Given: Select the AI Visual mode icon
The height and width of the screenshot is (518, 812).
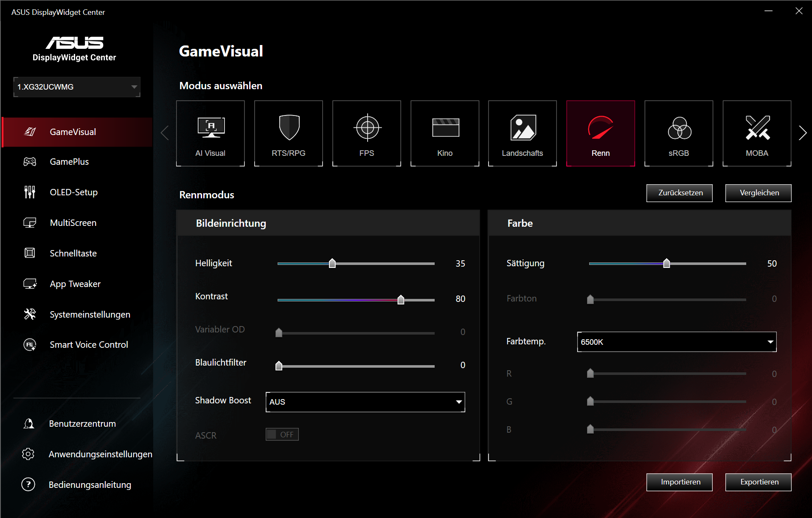Looking at the screenshot, I should point(211,133).
